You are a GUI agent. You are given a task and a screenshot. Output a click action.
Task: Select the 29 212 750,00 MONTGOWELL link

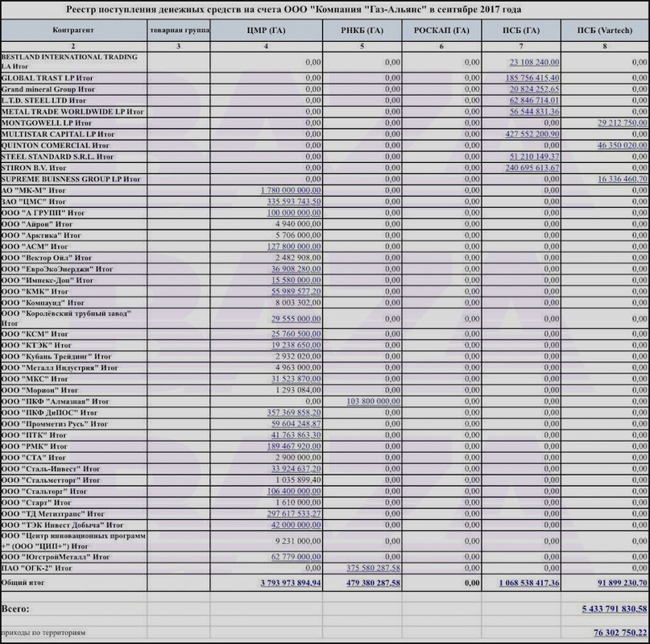click(x=623, y=123)
